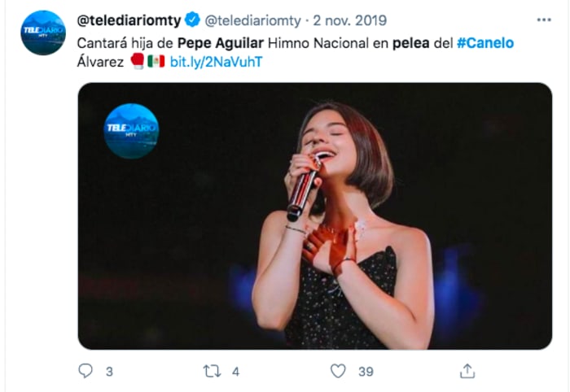The height and width of the screenshot is (392, 570).
Task: Like the tweet with the heart icon
Action: [x=338, y=371]
